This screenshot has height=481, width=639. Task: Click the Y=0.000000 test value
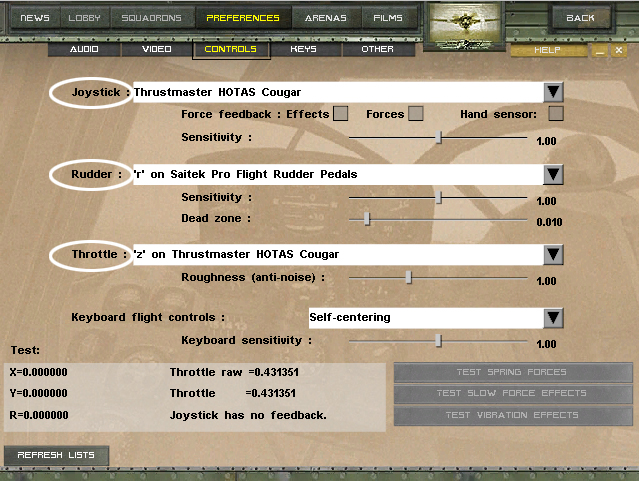coord(39,393)
